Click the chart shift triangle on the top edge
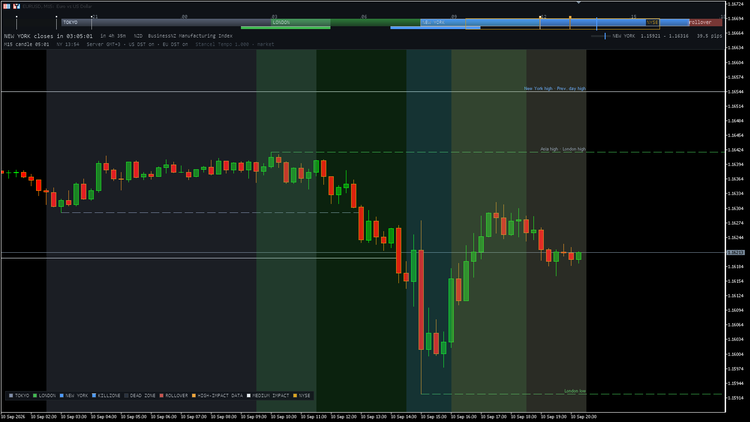The image size is (750, 422). coord(578,2)
